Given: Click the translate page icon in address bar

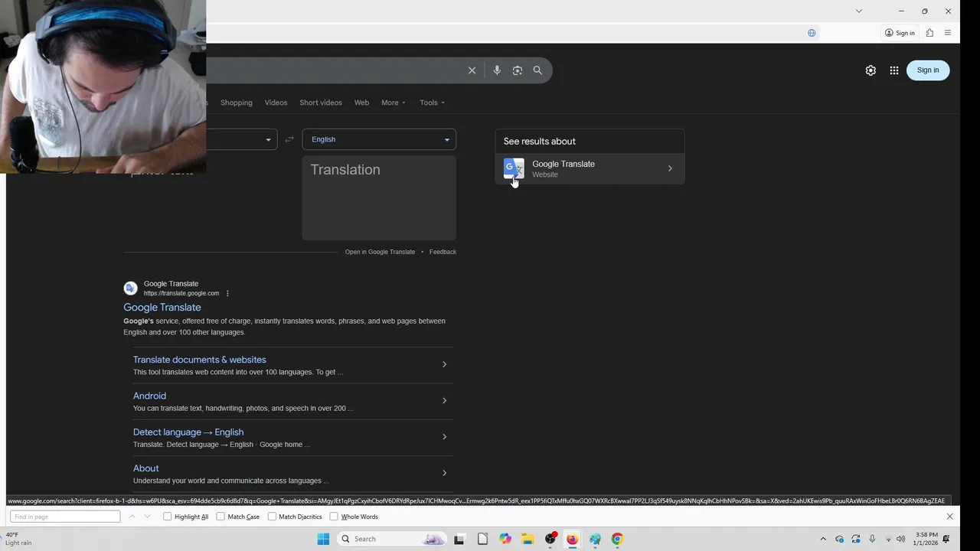Looking at the screenshot, I should tap(812, 33).
